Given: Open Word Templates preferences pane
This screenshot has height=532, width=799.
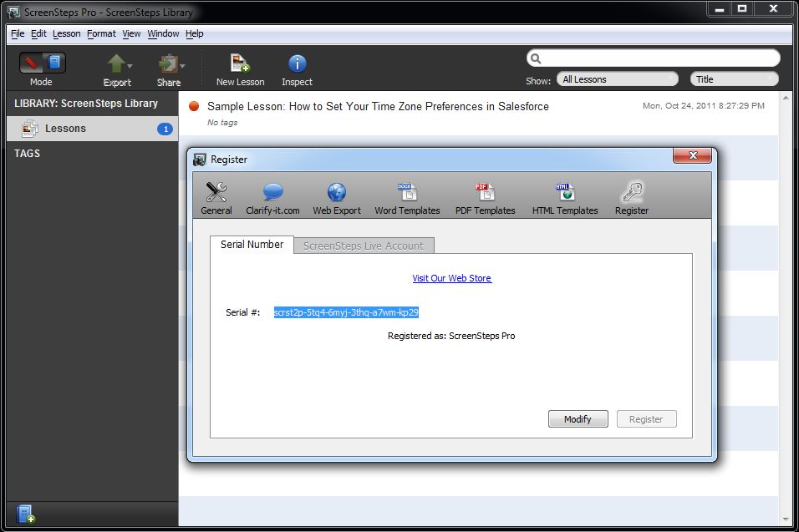Looking at the screenshot, I should (x=407, y=198).
